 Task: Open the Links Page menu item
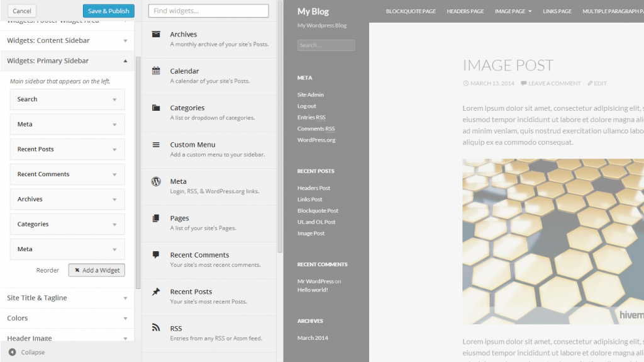557,11
